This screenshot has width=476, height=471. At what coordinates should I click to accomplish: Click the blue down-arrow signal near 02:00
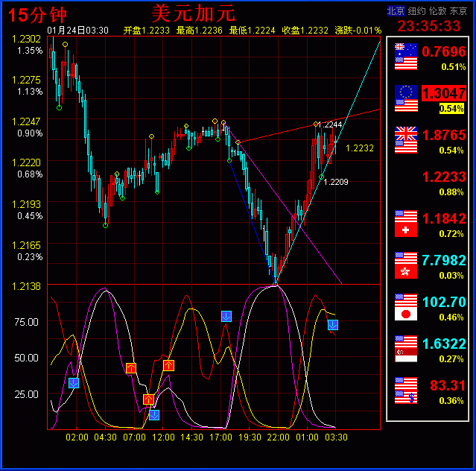[74, 383]
